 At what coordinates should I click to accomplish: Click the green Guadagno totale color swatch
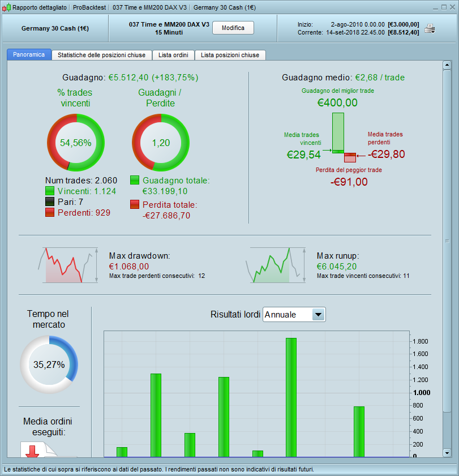point(135,180)
